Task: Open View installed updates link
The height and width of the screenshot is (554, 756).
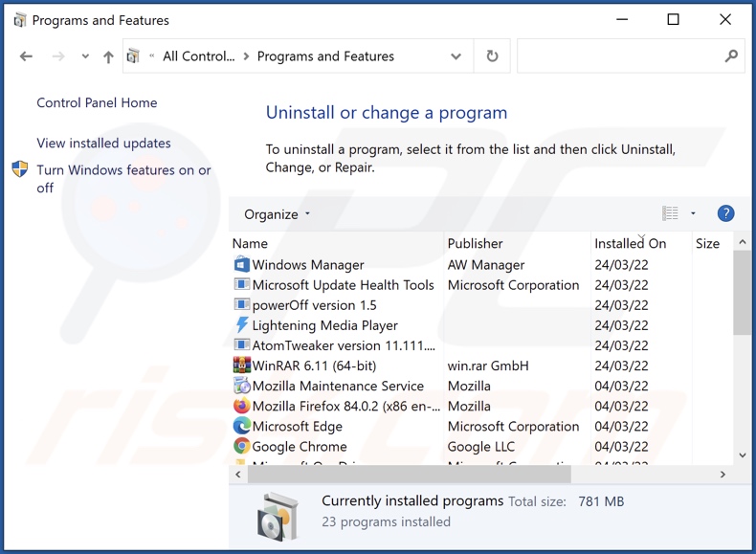Action: pos(103,144)
